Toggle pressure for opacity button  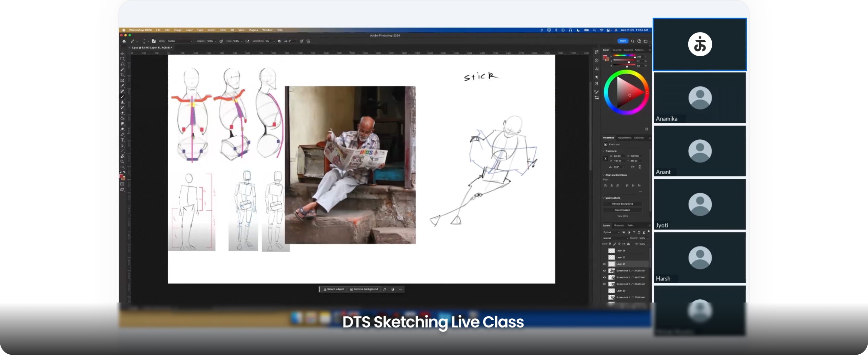point(221,41)
